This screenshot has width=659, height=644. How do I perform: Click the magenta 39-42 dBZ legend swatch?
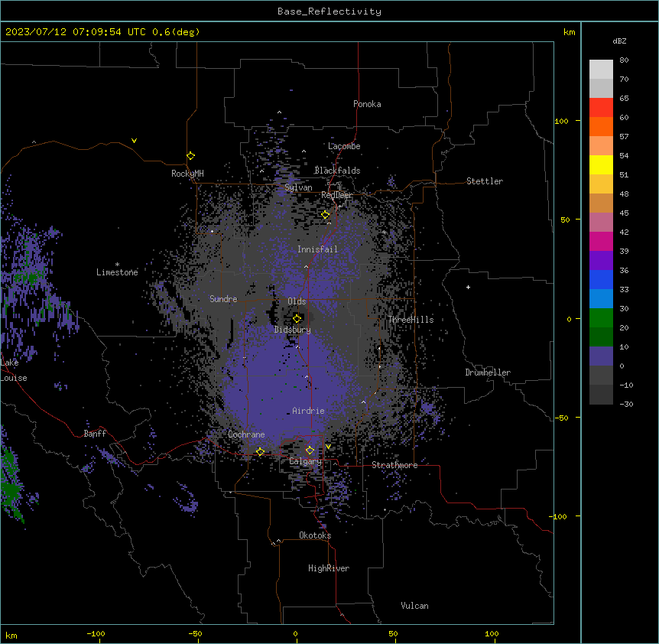click(x=601, y=241)
